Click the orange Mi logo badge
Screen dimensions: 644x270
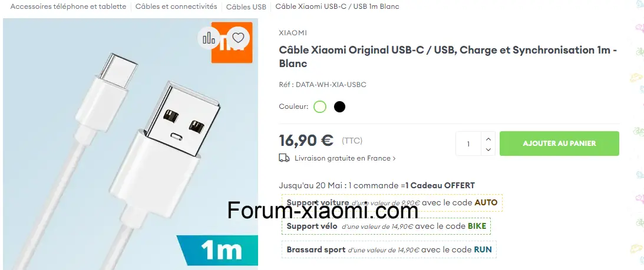coord(232,42)
